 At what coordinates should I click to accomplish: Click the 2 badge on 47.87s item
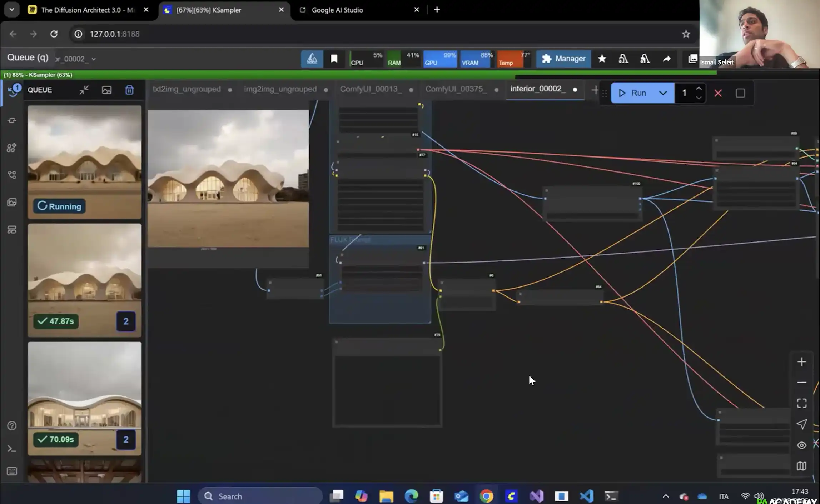(x=126, y=321)
